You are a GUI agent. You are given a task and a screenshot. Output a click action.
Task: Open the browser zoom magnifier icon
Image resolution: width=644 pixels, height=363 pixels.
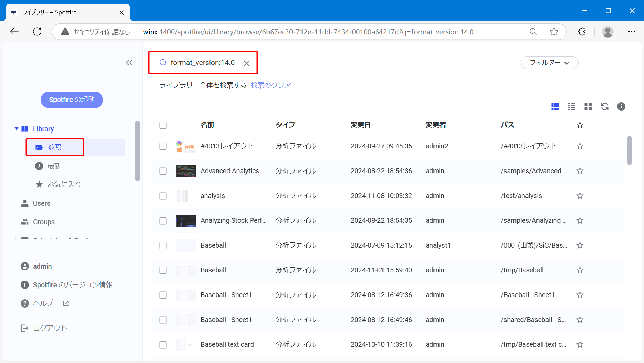533,32
